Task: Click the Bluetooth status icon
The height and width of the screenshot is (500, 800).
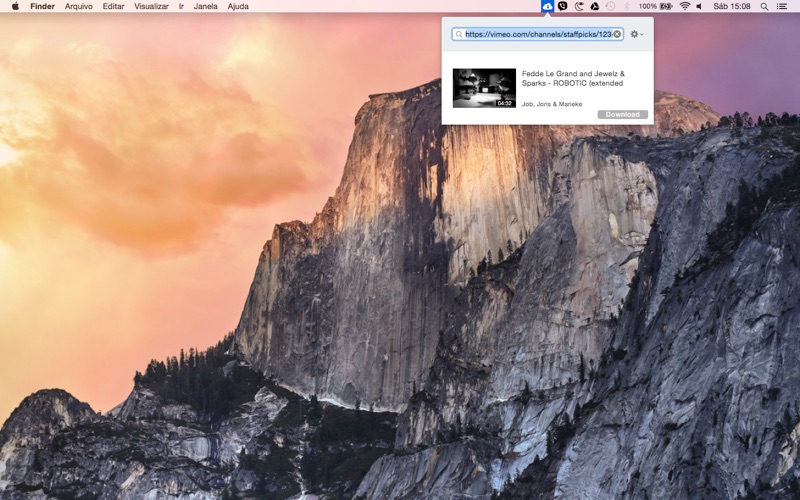Action: point(627,6)
